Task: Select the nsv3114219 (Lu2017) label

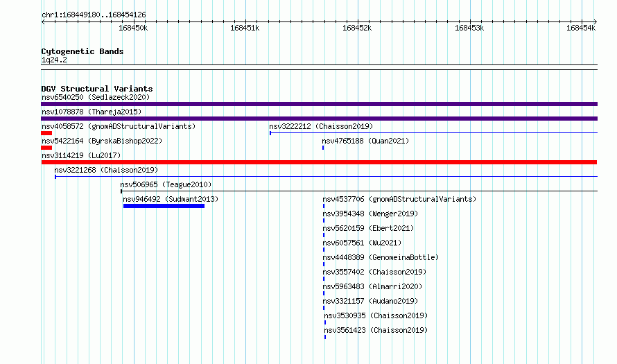Action: pyautogui.click(x=81, y=155)
